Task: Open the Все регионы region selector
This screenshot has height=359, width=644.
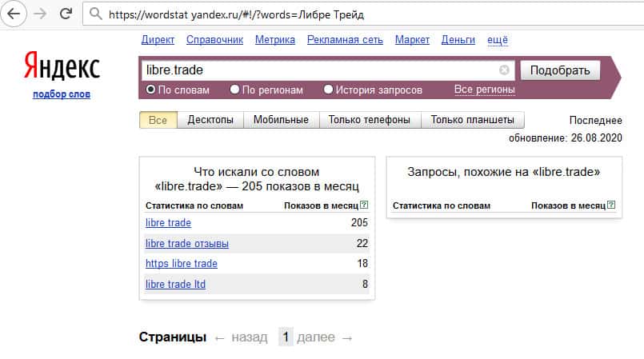Action: pyautogui.click(x=484, y=90)
